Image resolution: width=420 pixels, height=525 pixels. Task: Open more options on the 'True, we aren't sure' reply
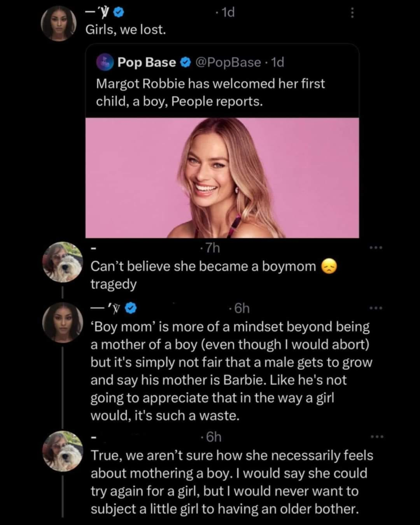(x=376, y=437)
